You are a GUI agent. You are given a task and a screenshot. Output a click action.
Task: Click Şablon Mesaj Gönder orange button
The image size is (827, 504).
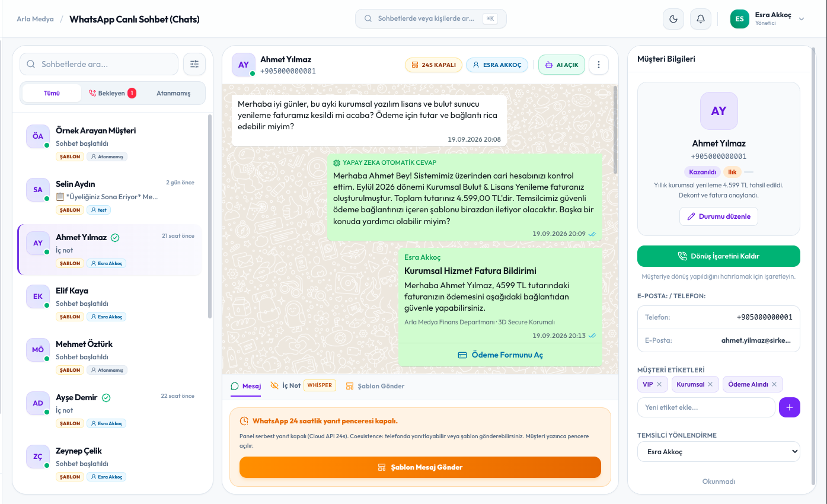point(420,467)
